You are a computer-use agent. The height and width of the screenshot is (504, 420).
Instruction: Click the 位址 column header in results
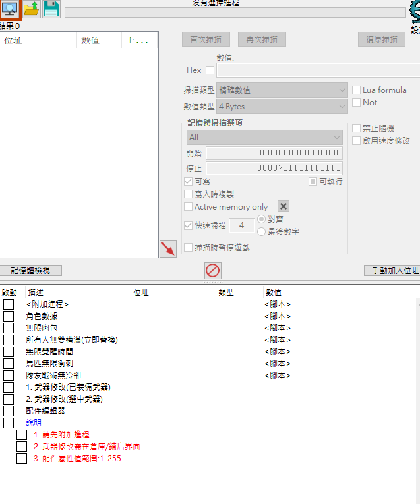[x=38, y=40]
